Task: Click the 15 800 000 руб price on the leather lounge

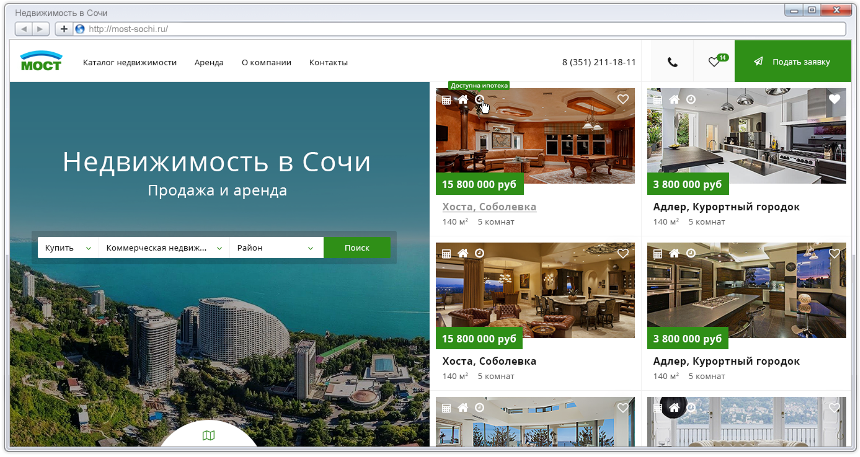Action: (x=479, y=338)
